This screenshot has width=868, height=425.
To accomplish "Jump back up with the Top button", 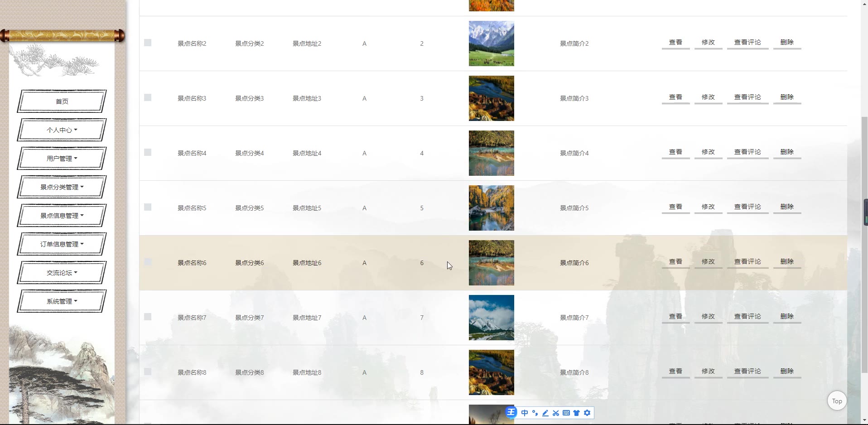I will (x=837, y=401).
